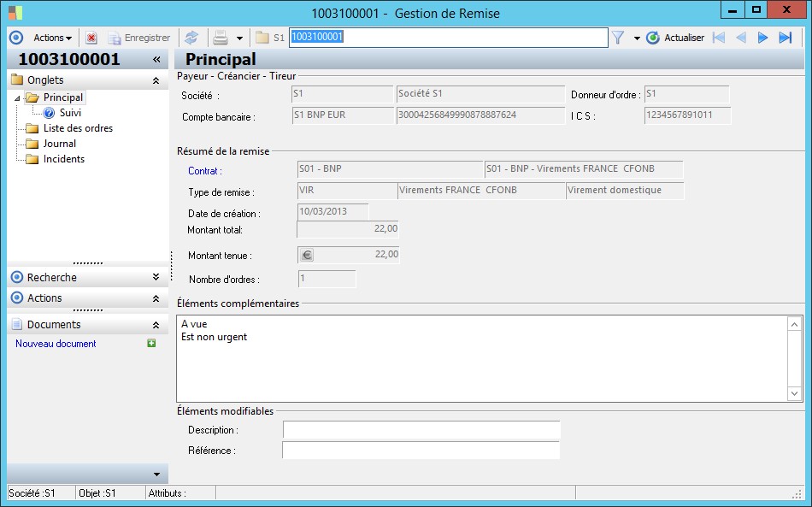Screen dimensions: 812x507
Task: Select Principal in the tree
Action: click(x=62, y=97)
